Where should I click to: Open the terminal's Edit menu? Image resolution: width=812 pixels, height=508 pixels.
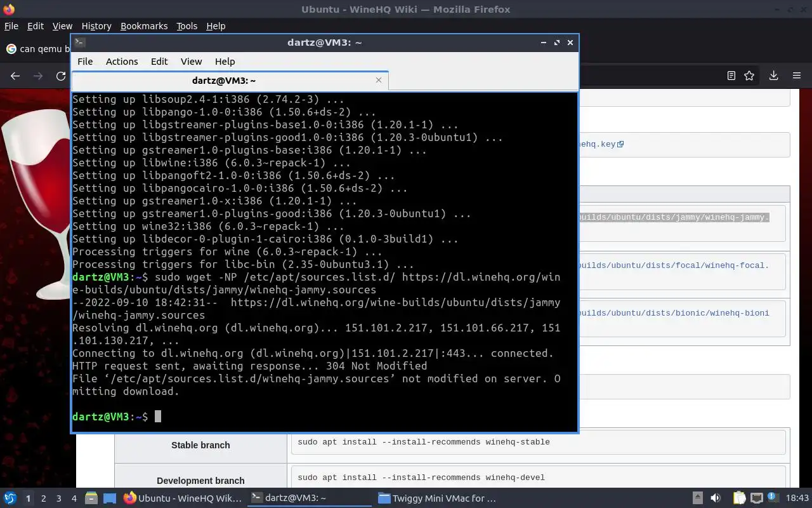pyautogui.click(x=159, y=62)
